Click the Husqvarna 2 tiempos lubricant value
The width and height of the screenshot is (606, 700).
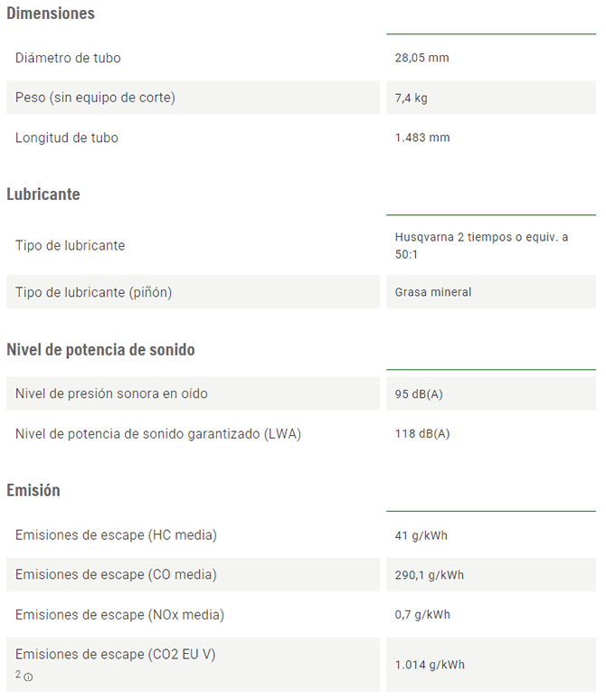(481, 245)
